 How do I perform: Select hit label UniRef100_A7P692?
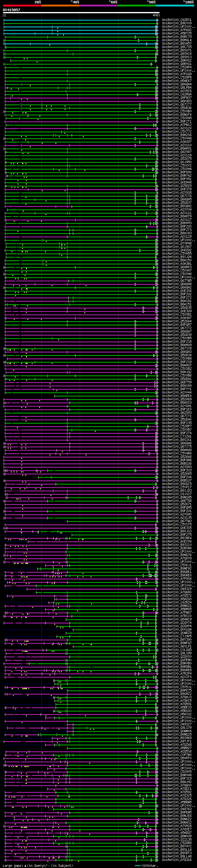coord(176,30)
